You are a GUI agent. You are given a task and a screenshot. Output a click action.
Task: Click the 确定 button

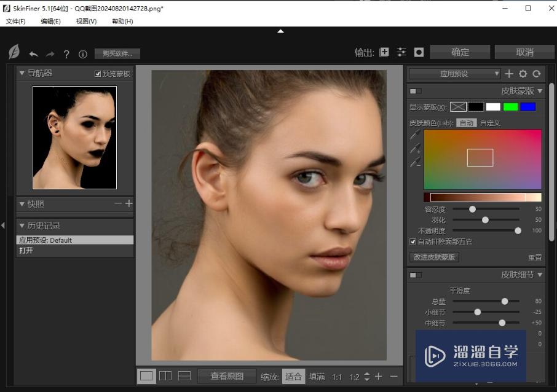click(x=460, y=52)
